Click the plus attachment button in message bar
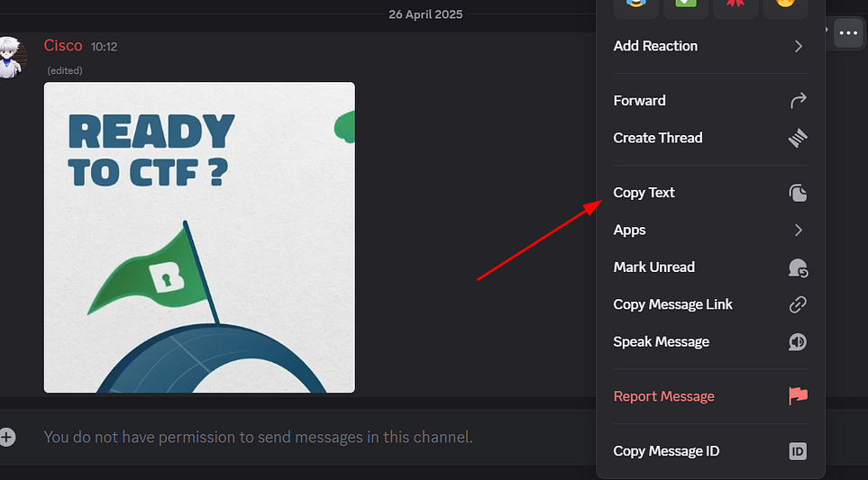Image resolution: width=868 pixels, height=480 pixels. [6, 437]
